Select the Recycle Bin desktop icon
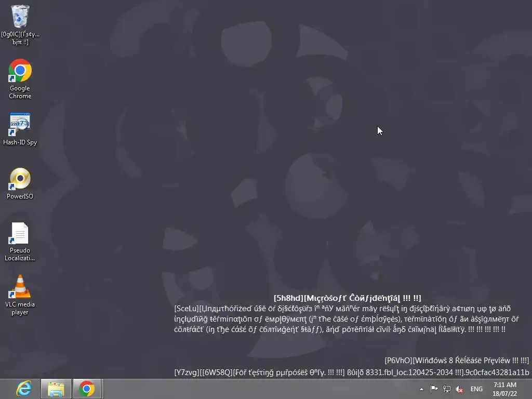This screenshot has height=399, width=532. [x=20, y=25]
